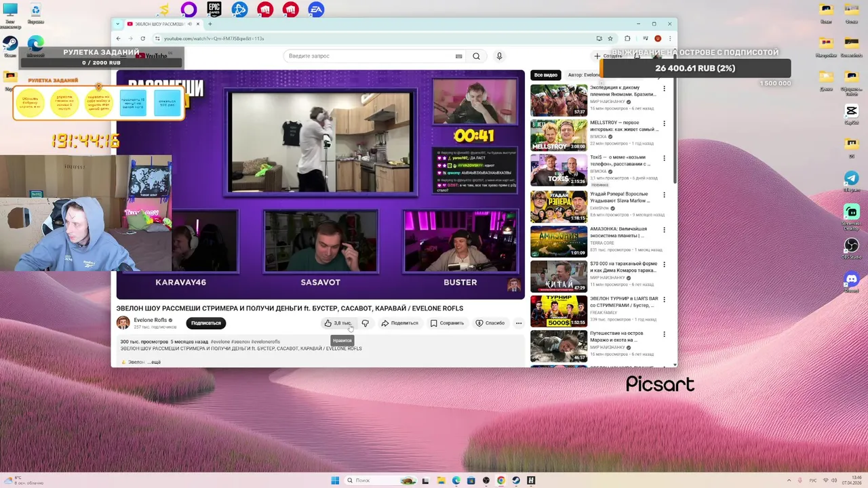Open CapCut desktop shortcut
The height and width of the screenshot is (488, 868).
[x=852, y=114]
